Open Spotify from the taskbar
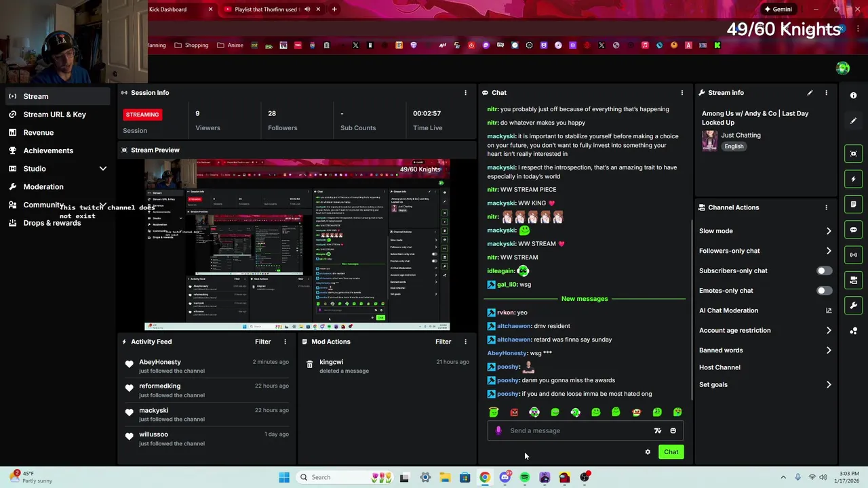Viewport: 868px width, 488px height. (525, 477)
